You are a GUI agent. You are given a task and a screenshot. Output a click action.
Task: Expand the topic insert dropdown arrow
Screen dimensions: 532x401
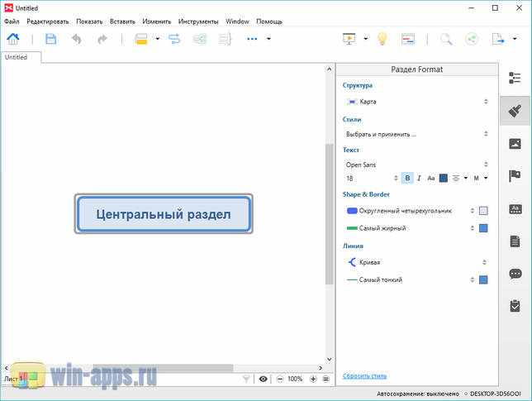tap(158, 39)
